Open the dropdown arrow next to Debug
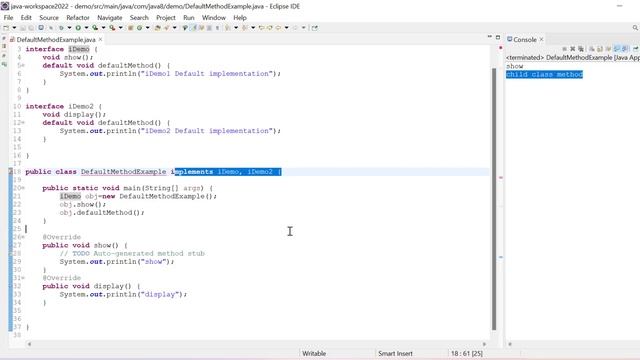The image size is (640, 360). click(x=69, y=28)
